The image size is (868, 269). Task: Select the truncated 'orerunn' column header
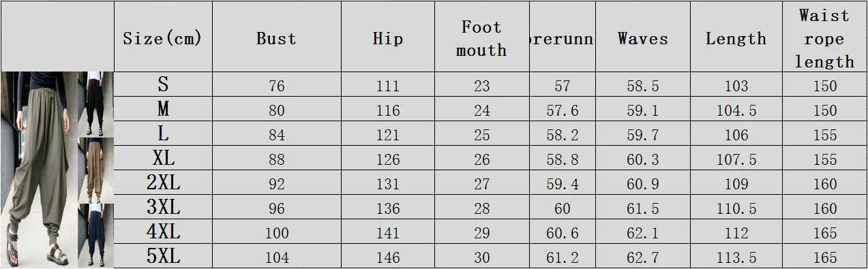coord(563,37)
